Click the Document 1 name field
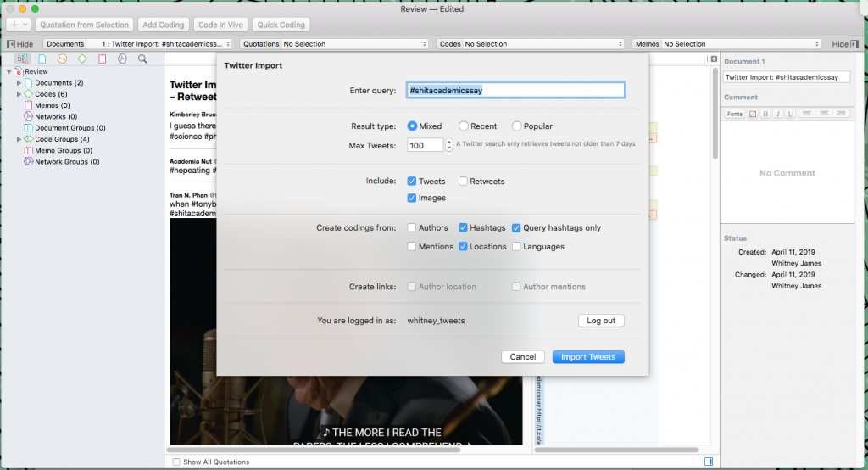The height and width of the screenshot is (470, 868). pyautogui.click(x=787, y=77)
